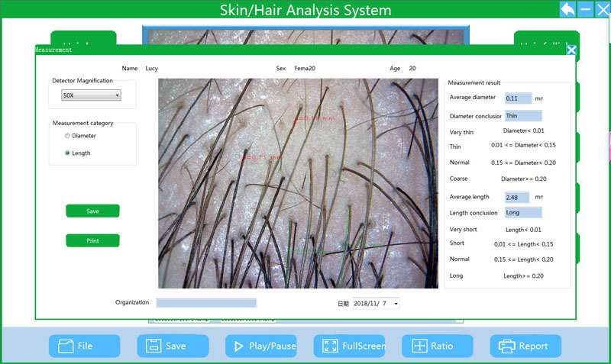Click the File folder icon in bottom toolbar

(64, 346)
